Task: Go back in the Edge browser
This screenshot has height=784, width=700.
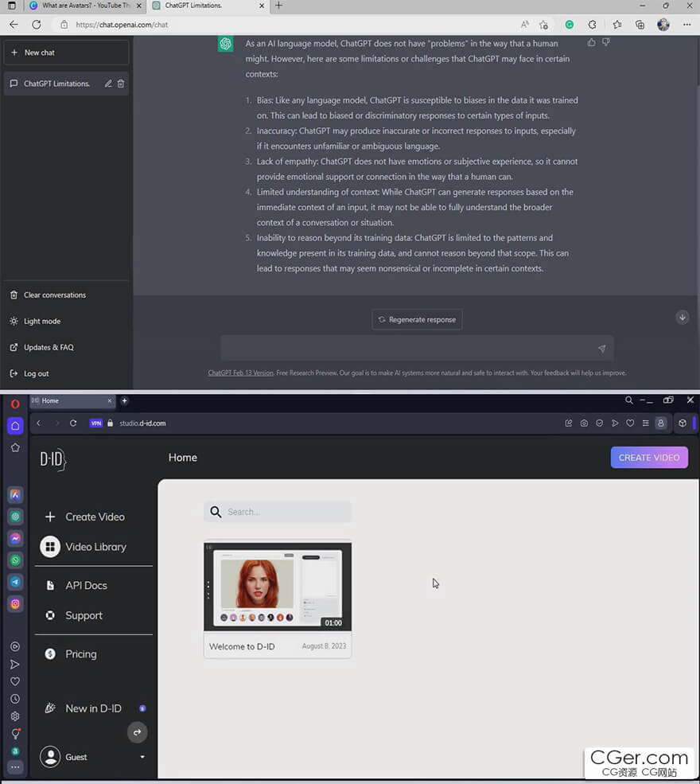Action: 14,25
